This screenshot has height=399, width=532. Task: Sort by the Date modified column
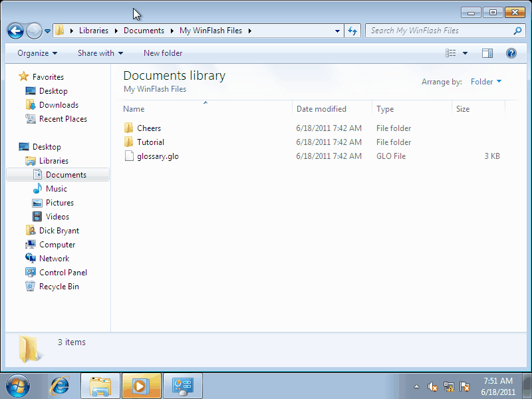coord(332,109)
